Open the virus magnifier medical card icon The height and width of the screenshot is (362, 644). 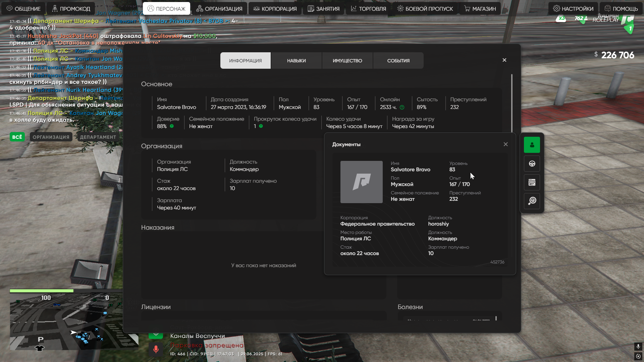(x=532, y=201)
